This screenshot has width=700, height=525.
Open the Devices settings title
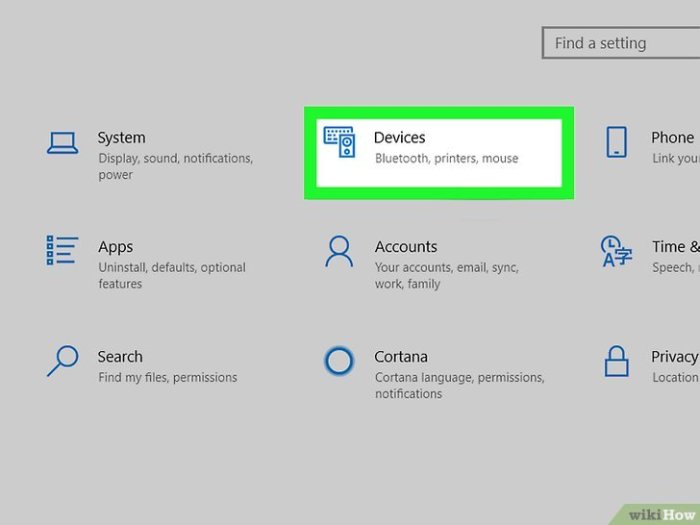click(400, 138)
